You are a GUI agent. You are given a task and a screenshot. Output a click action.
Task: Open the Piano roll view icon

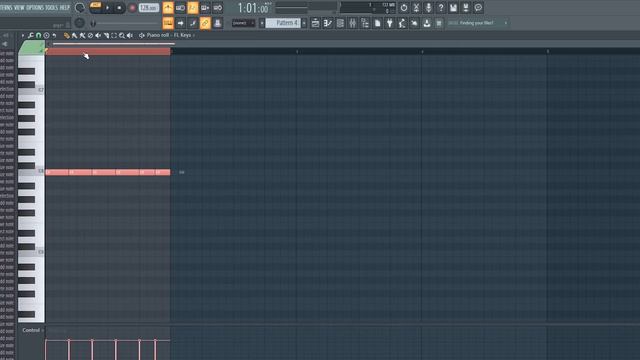point(327,23)
